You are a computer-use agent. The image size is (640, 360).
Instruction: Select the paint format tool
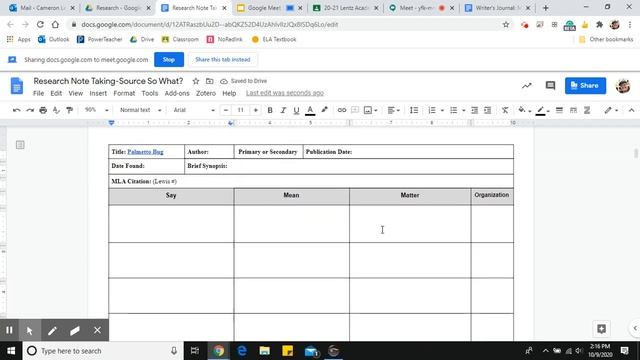(69, 110)
